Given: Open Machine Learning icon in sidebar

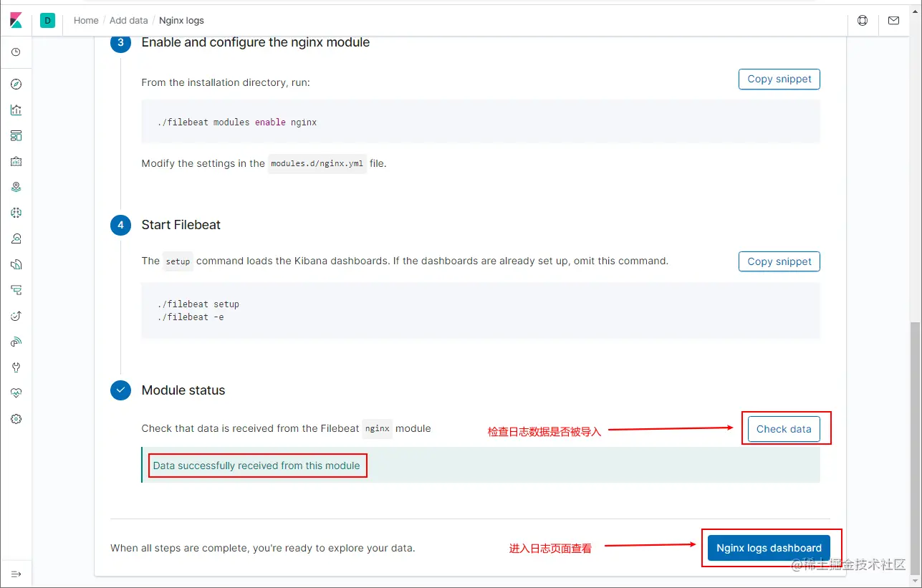Looking at the screenshot, I should 16,213.
